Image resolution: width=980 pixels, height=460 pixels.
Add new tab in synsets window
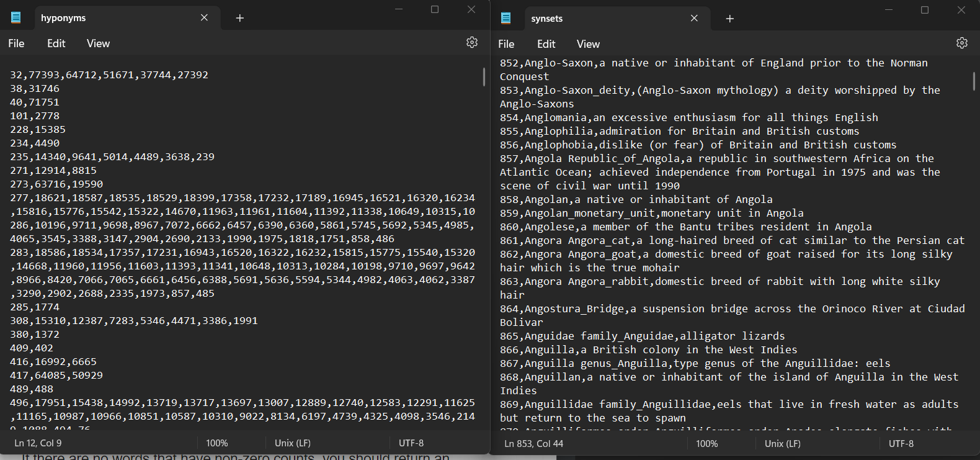click(730, 19)
